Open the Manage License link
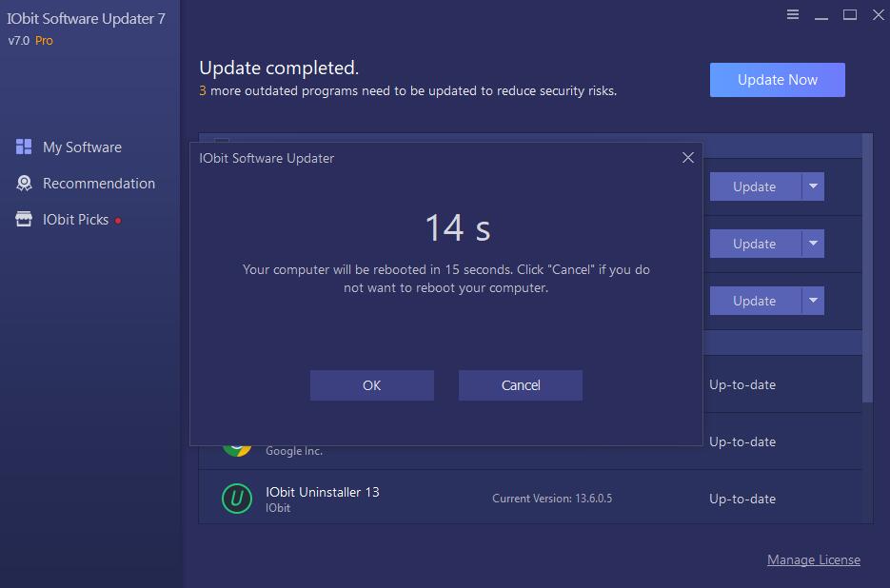The height and width of the screenshot is (588, 890). coord(813,560)
